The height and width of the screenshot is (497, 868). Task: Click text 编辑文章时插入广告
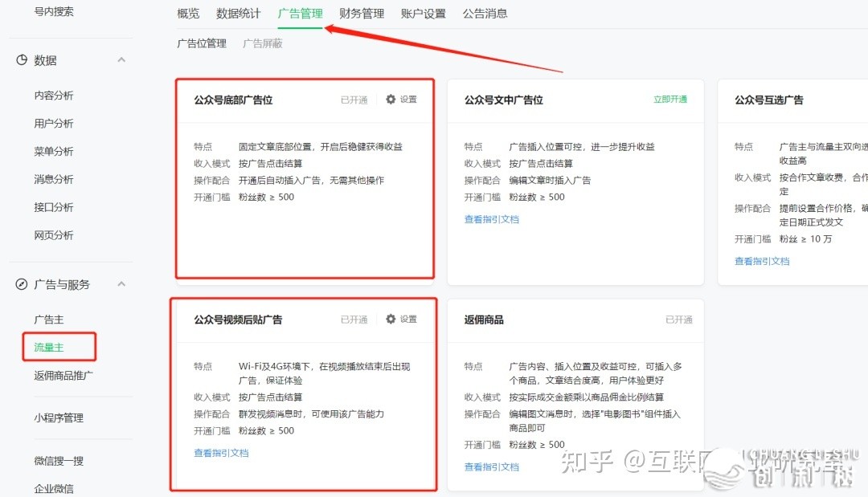(550, 180)
